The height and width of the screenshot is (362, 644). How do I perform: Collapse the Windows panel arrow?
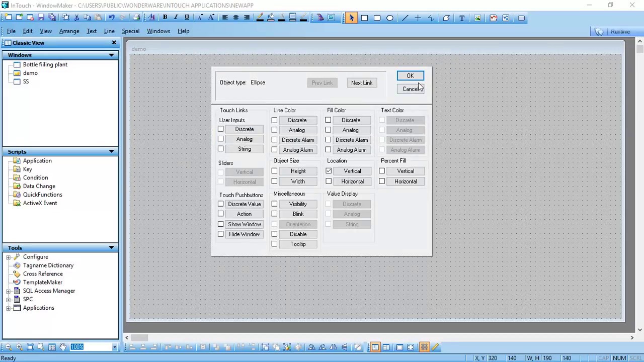click(111, 55)
